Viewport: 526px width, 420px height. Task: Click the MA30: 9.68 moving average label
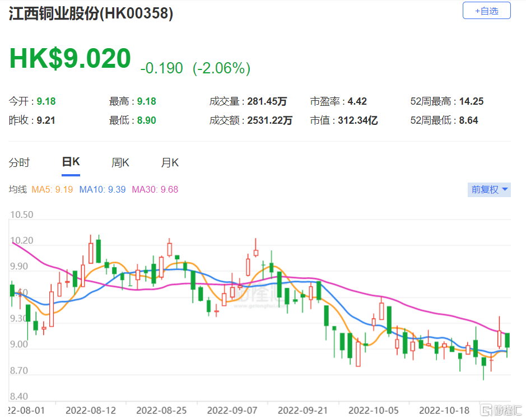click(155, 189)
